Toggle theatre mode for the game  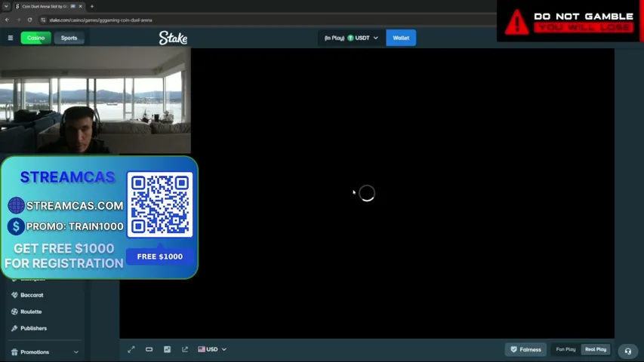[149, 349]
